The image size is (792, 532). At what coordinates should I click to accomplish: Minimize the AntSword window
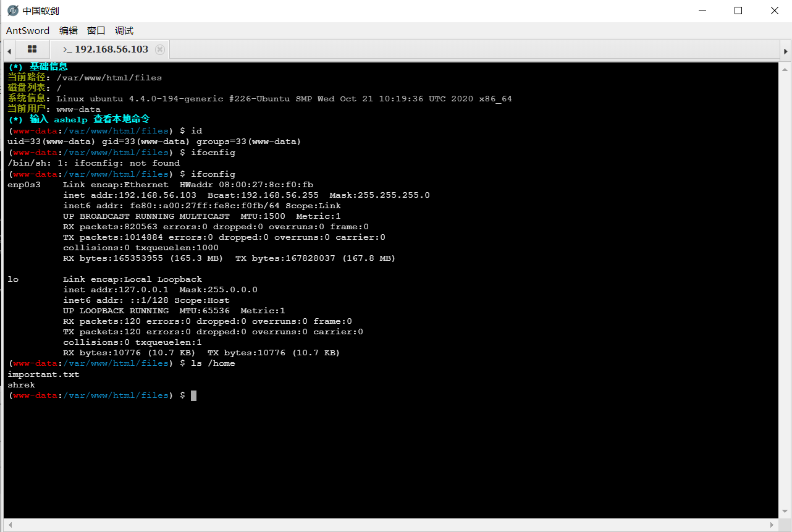click(702, 10)
